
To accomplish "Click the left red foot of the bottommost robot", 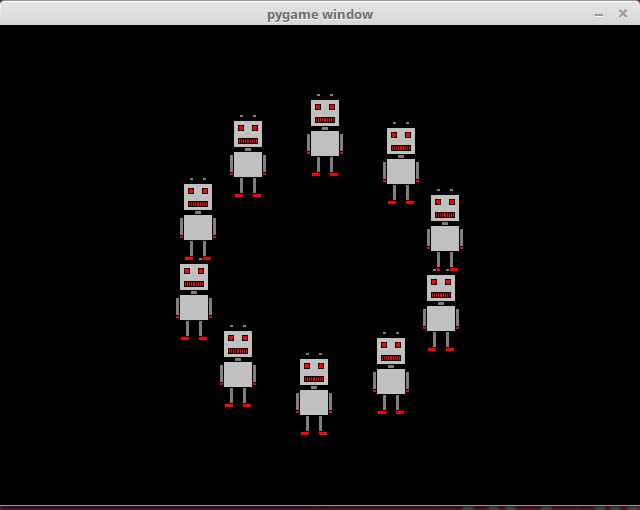I will click(x=306, y=433).
